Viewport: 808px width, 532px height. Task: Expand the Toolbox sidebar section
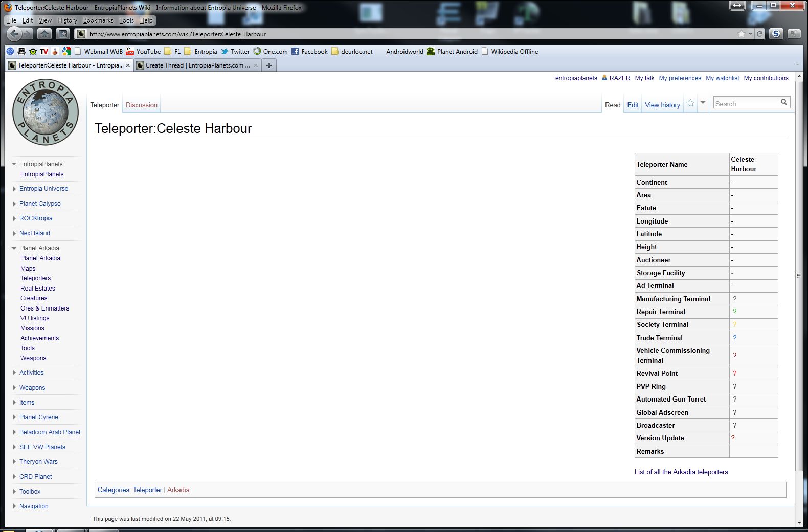14,492
